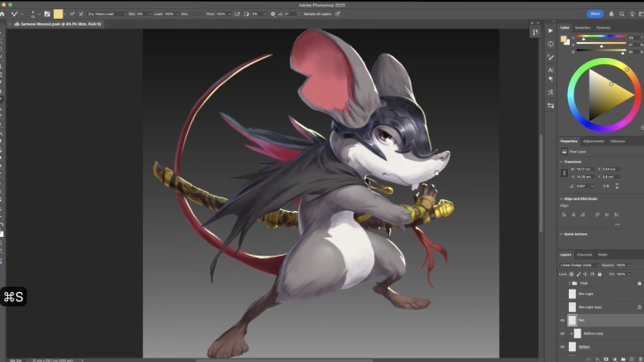Open the Linear Dodge blend mode dropdown
Screen dimensions: 644x362
[x=579, y=265]
